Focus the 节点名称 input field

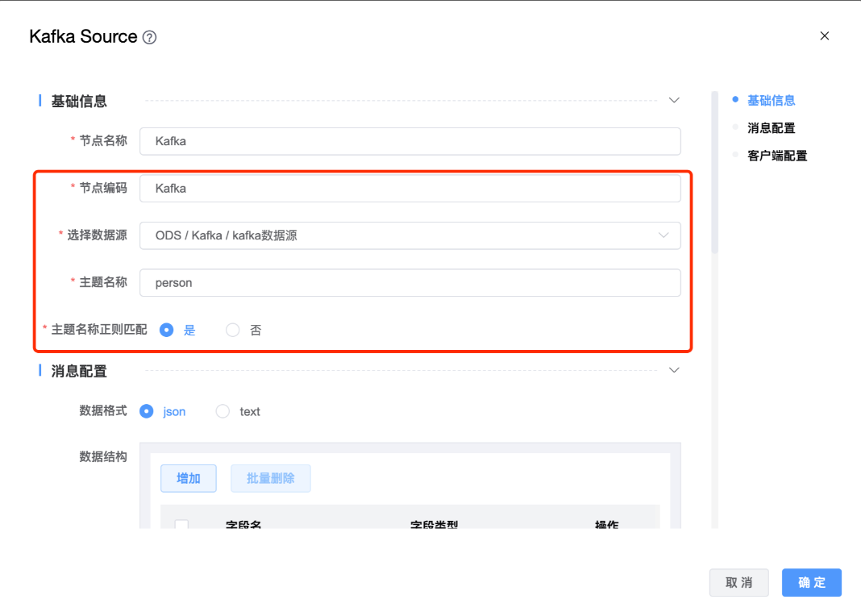(x=410, y=141)
